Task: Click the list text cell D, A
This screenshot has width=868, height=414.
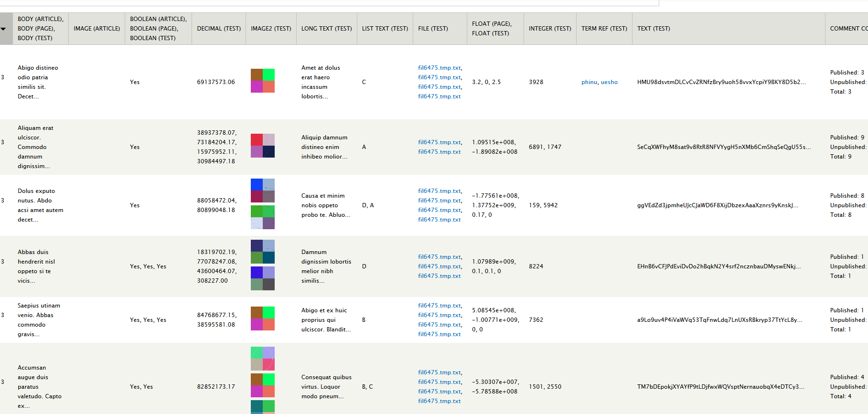Action: (368, 205)
